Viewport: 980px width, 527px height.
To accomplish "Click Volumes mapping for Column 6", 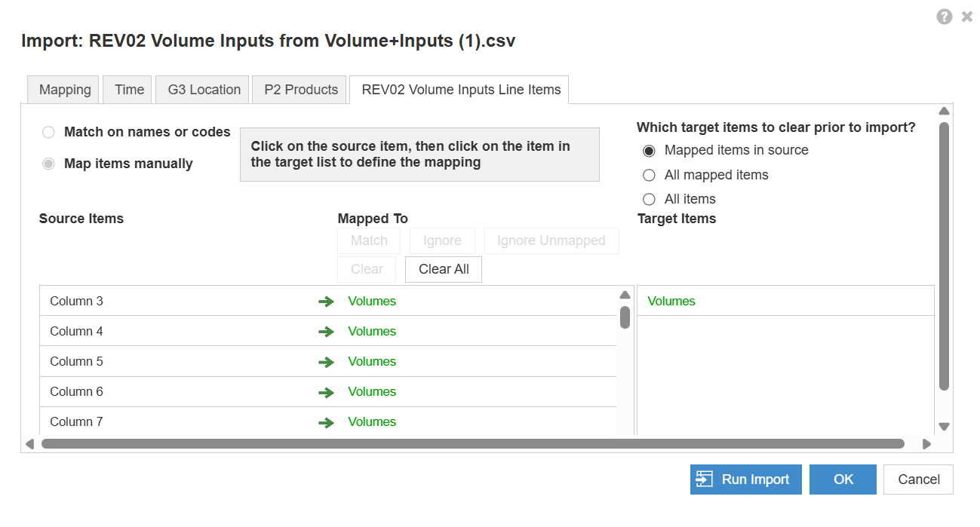I will (372, 391).
